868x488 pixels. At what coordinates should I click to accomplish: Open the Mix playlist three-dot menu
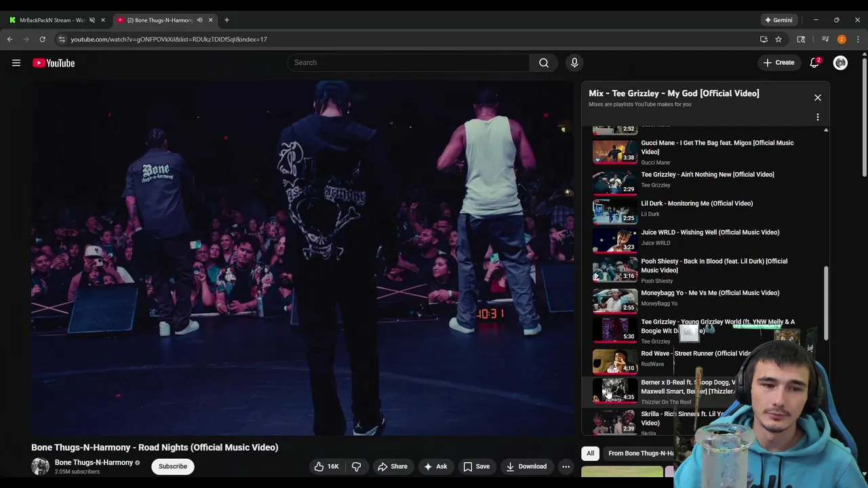[818, 117]
